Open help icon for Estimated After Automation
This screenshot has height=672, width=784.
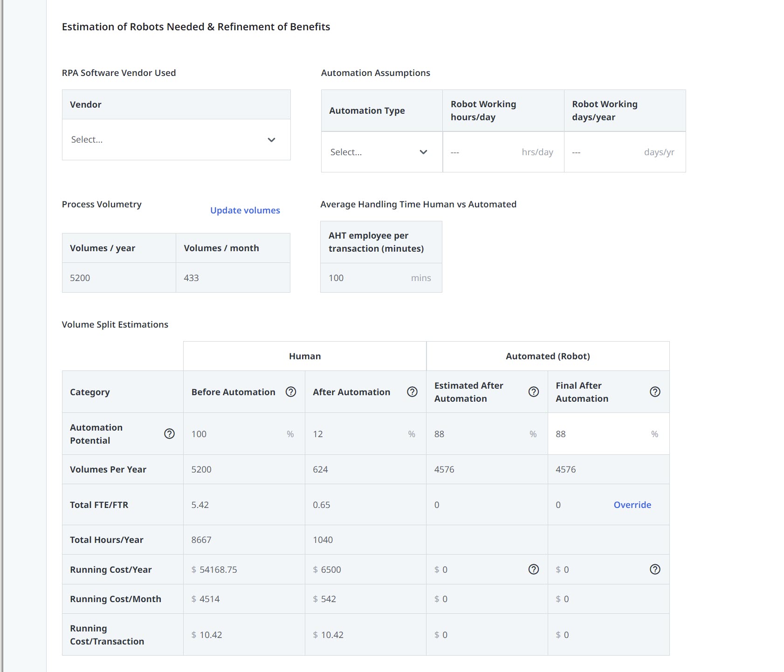coord(534,392)
